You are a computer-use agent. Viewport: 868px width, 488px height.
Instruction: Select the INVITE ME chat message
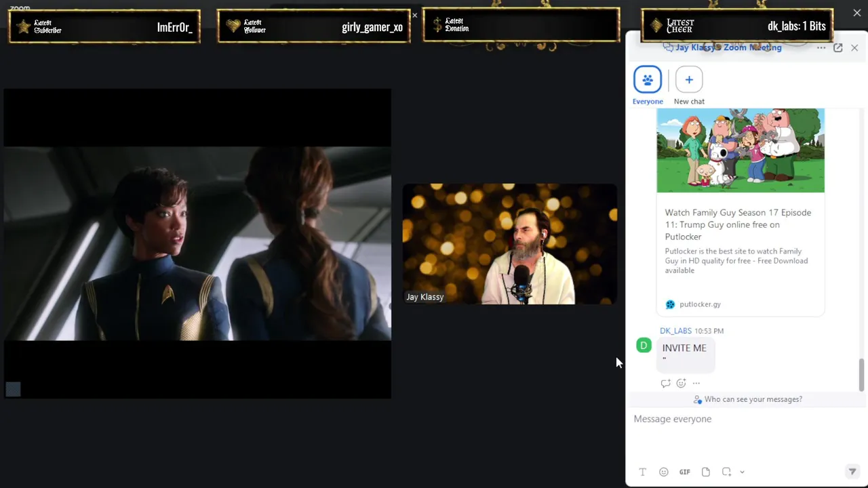pos(686,354)
